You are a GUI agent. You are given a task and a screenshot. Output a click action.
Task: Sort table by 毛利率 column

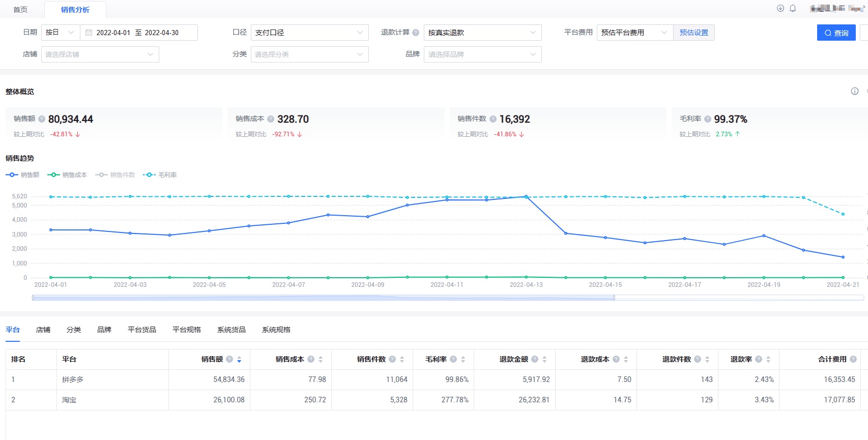pyautogui.click(x=463, y=360)
